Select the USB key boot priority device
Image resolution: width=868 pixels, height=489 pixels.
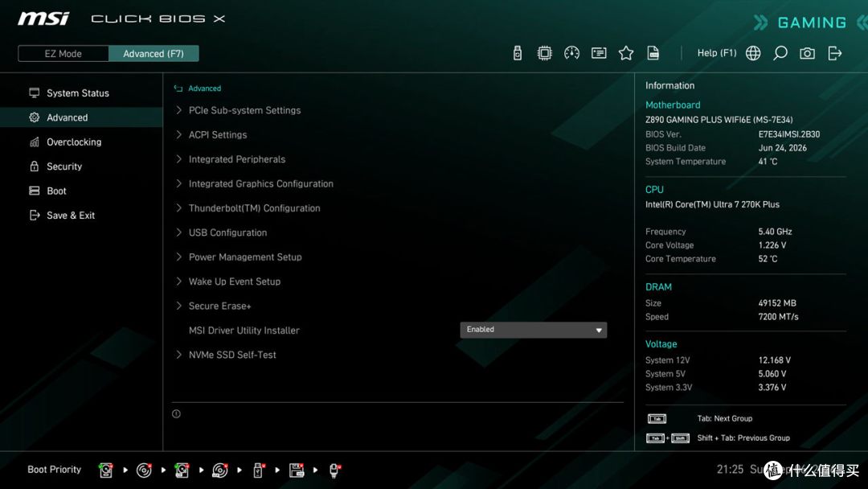click(258, 471)
